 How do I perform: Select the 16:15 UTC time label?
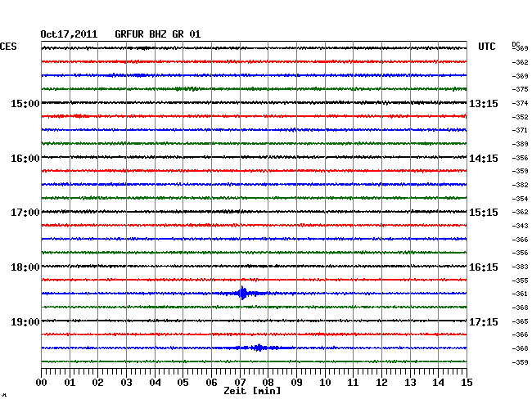pyautogui.click(x=484, y=267)
